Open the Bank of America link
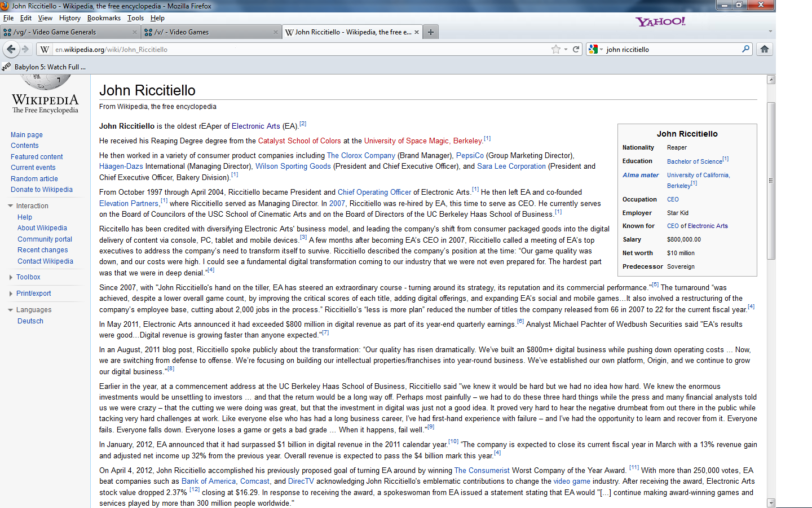 [x=209, y=481]
